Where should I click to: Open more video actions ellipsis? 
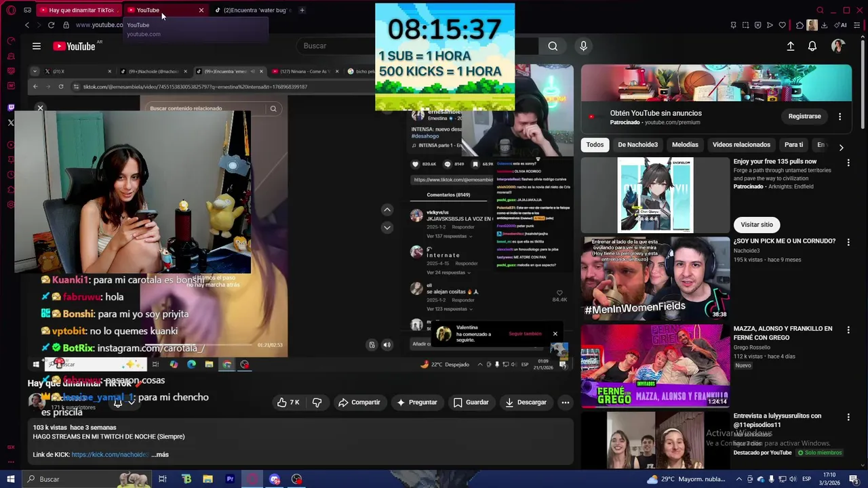pyautogui.click(x=565, y=402)
